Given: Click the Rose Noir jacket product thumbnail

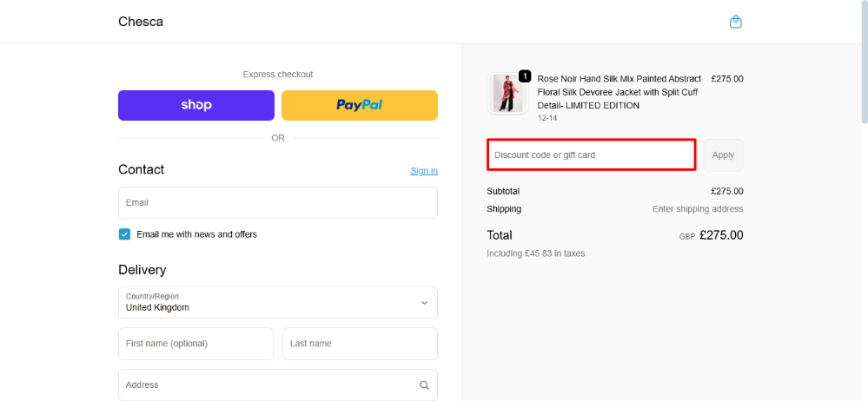Looking at the screenshot, I should pyautogui.click(x=507, y=94).
